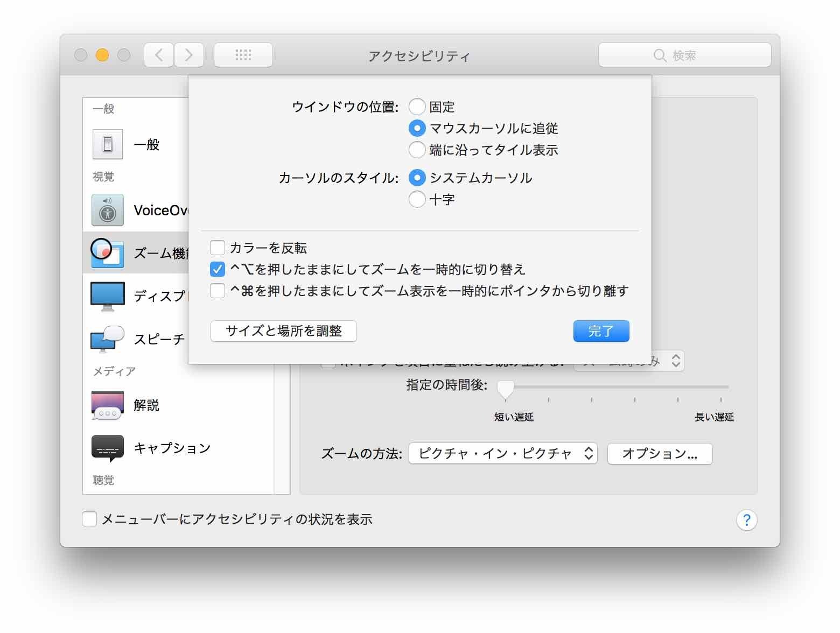The image size is (840, 633).
Task: Click the sidebar list scrollbar
Action: 282,429
